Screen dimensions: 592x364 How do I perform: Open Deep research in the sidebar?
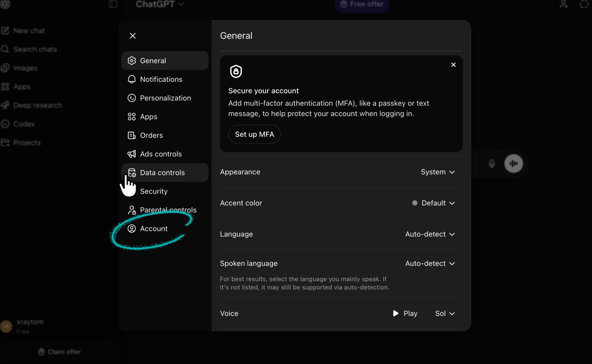32,105
